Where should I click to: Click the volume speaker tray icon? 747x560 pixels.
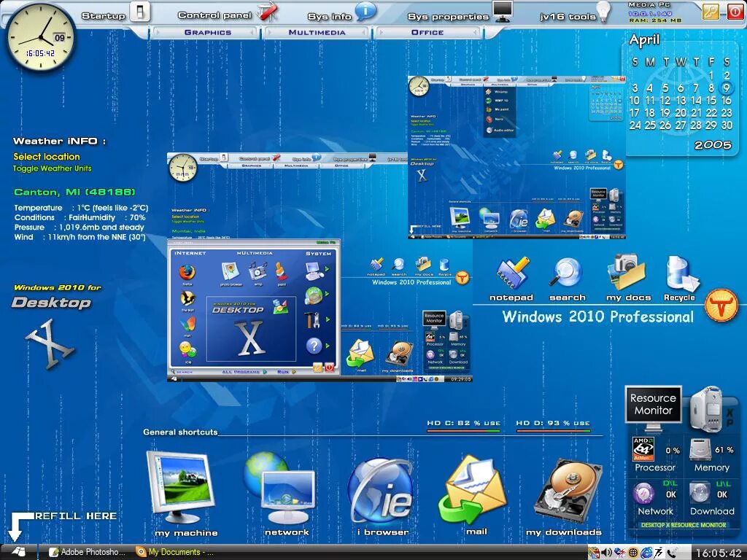coord(606,553)
